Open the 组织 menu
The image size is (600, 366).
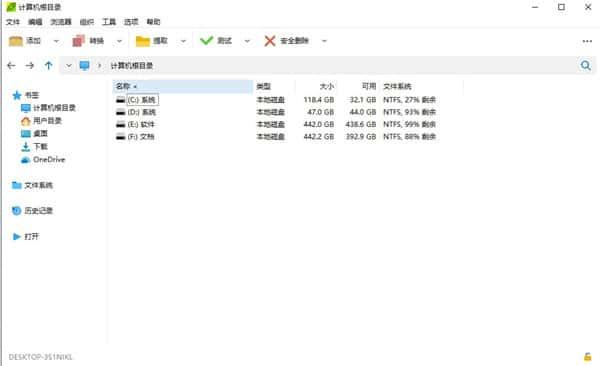(86, 22)
